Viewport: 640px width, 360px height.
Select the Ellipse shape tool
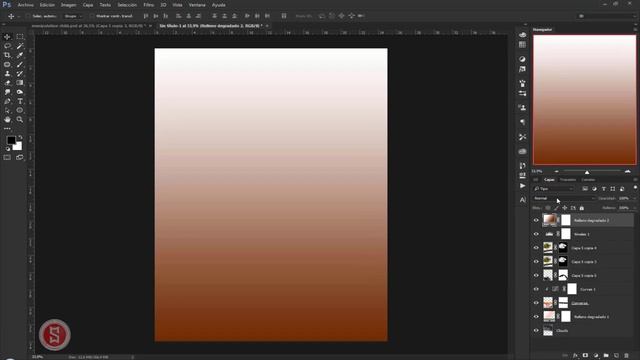click(x=20, y=110)
